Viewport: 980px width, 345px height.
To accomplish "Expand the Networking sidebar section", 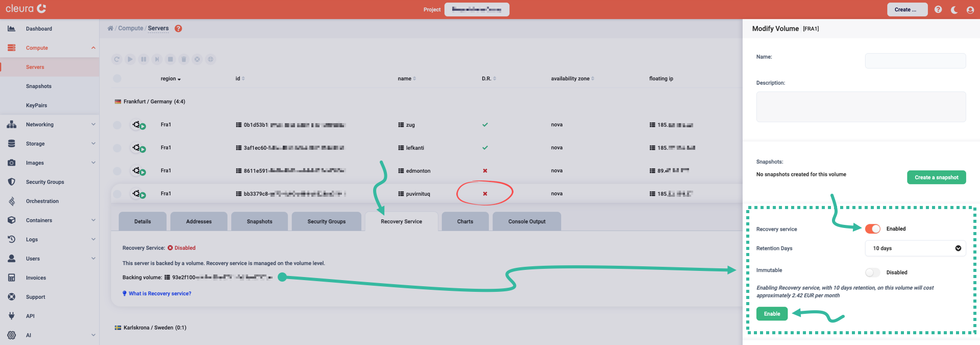I will point(93,124).
